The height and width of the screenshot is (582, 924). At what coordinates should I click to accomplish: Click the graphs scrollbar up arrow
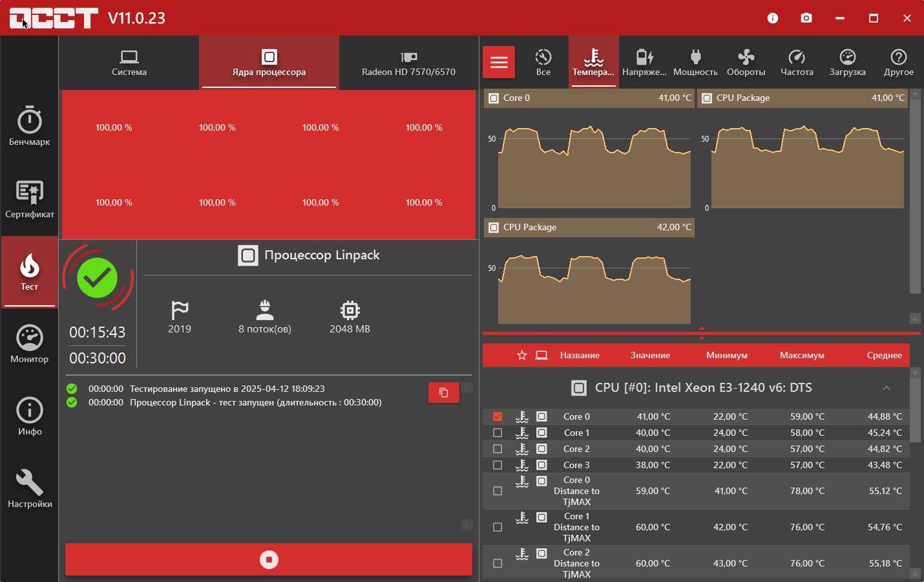click(x=916, y=94)
